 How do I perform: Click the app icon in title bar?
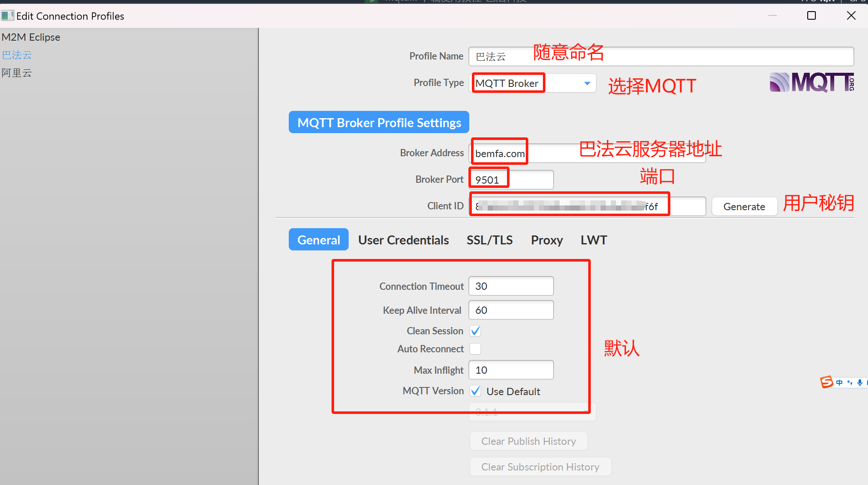[x=7, y=16]
